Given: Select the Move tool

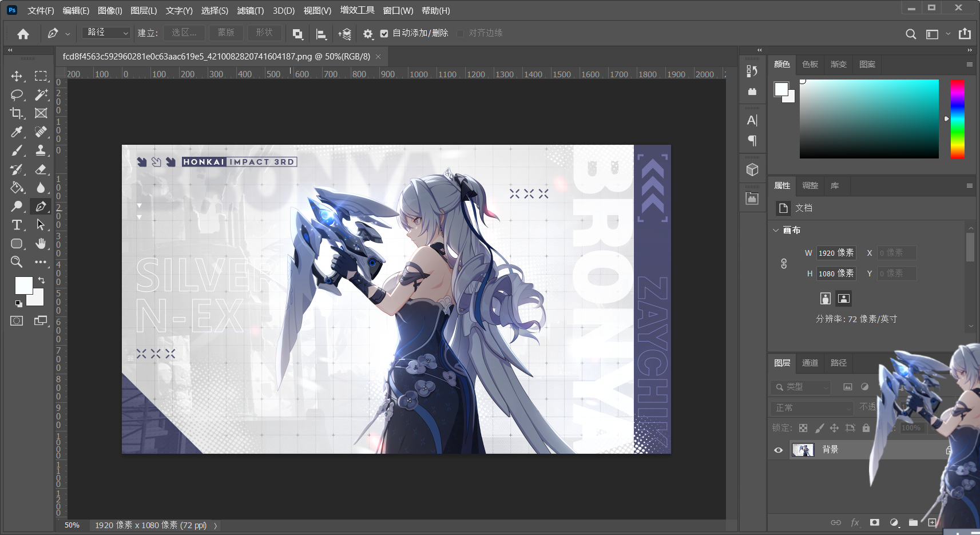Looking at the screenshot, I should point(17,76).
